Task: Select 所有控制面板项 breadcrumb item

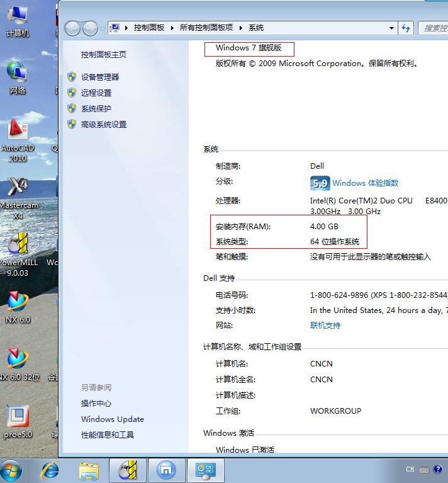Action: 206,28
